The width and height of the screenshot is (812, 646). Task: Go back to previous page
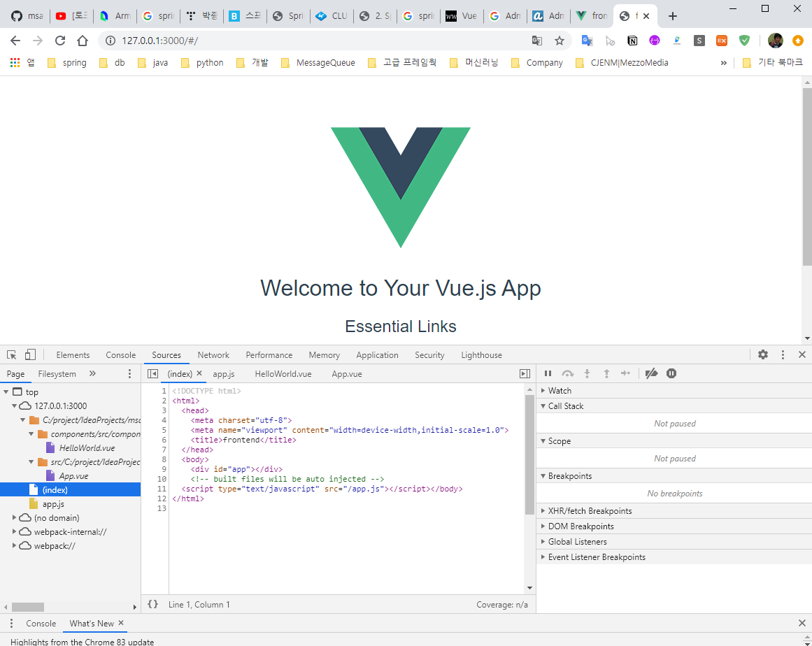click(x=15, y=41)
